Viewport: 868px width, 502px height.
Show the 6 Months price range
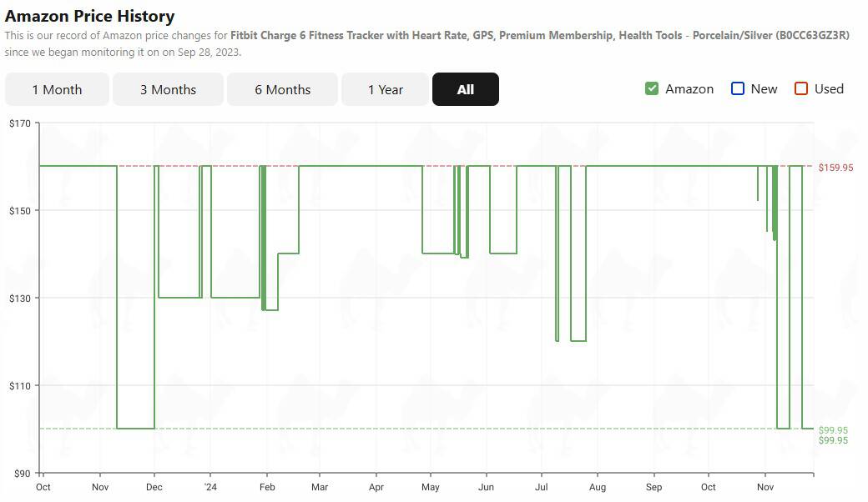click(282, 89)
